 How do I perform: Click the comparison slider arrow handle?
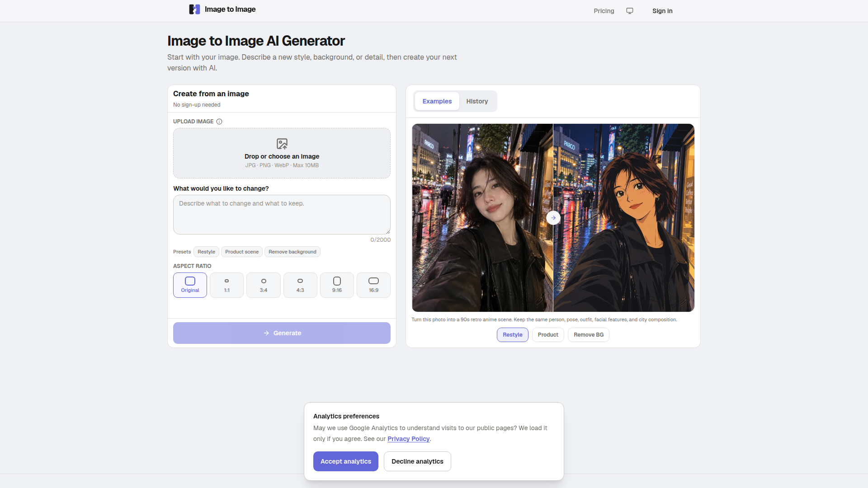553,218
